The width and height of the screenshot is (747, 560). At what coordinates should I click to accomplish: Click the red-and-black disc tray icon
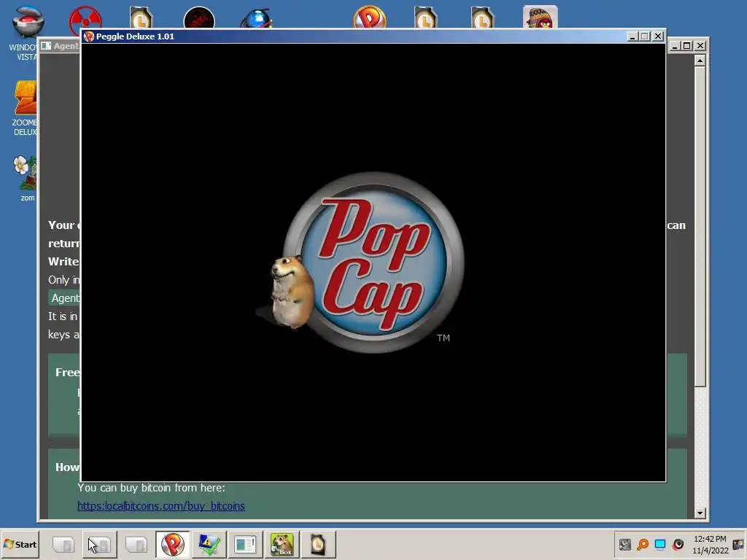(x=678, y=544)
